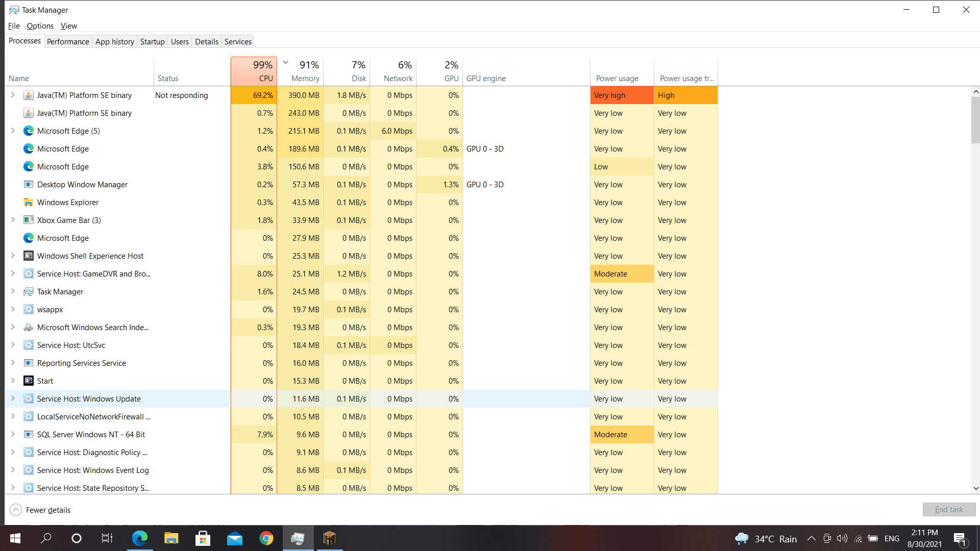The width and height of the screenshot is (980, 551).
Task: Expand Service Host: Windows Update entry
Action: (13, 399)
